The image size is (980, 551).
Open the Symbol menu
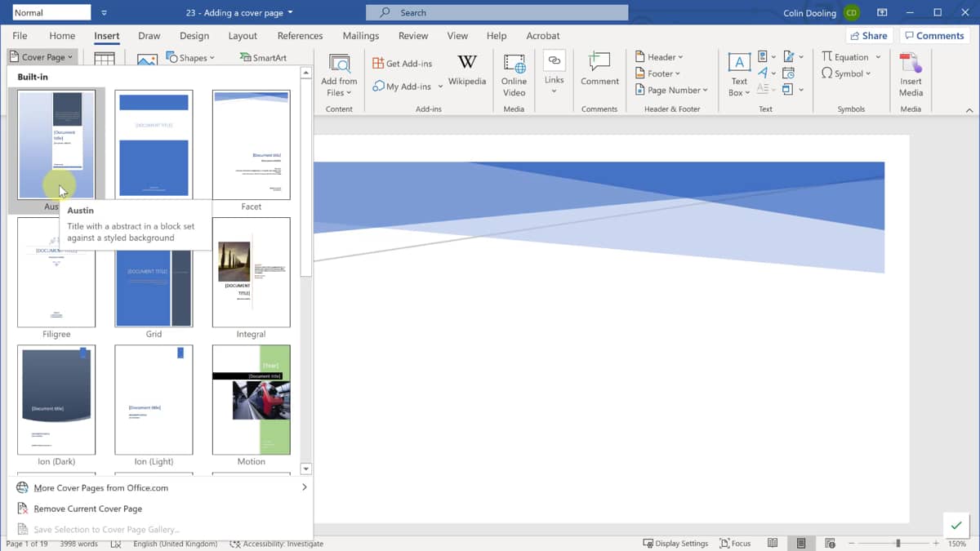[x=846, y=73]
